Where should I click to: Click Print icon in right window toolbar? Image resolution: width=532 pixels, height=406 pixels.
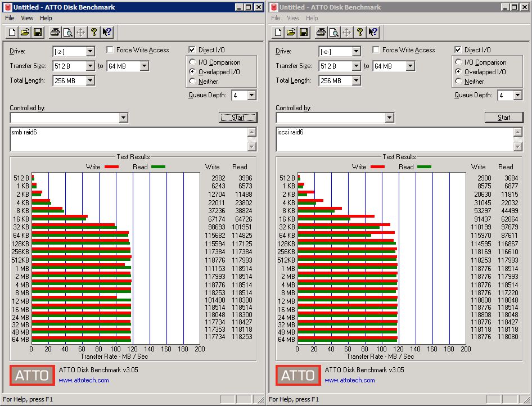pyautogui.click(x=321, y=32)
